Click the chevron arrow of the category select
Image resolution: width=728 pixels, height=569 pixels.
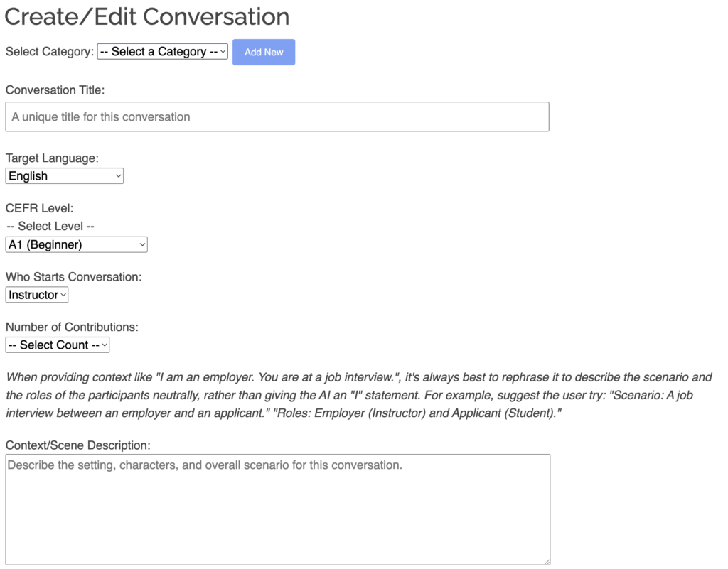[x=223, y=51]
